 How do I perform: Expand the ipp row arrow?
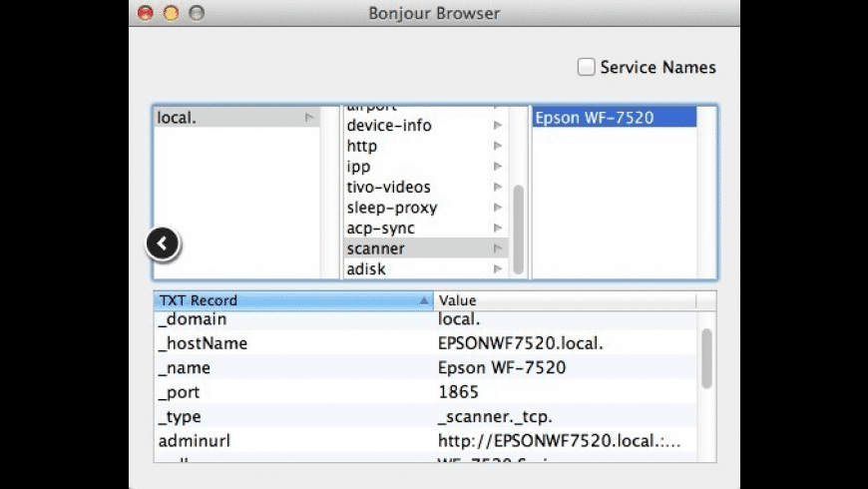tap(498, 166)
